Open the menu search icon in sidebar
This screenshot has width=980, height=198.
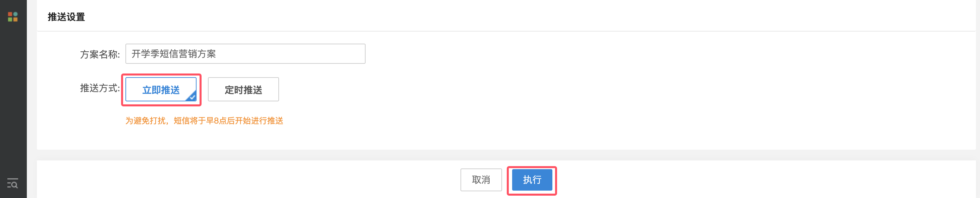(12, 183)
